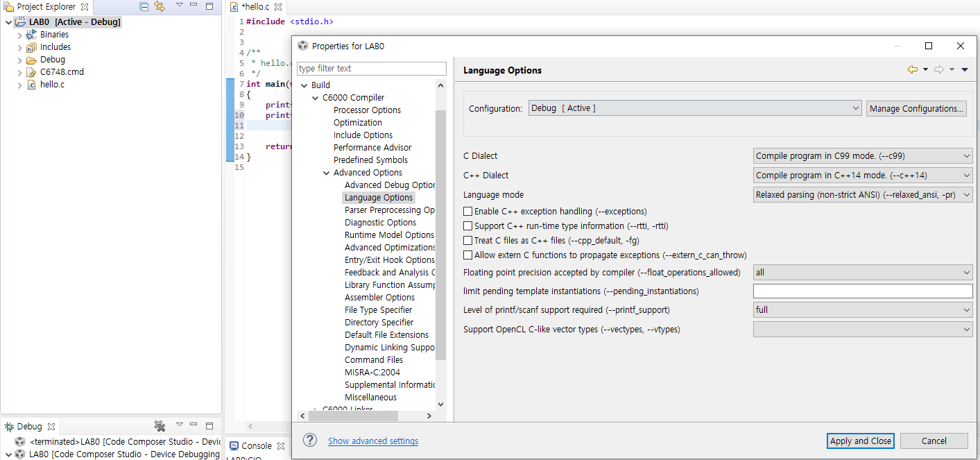Image resolution: width=980 pixels, height=460 pixels.
Task: Switch to the hello.c editor tab
Action: point(255,7)
